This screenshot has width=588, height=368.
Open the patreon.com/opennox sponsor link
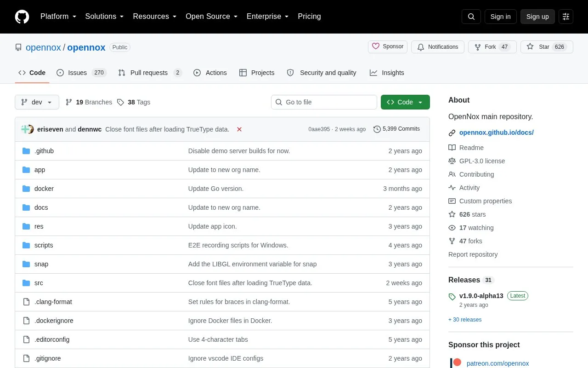(498, 363)
